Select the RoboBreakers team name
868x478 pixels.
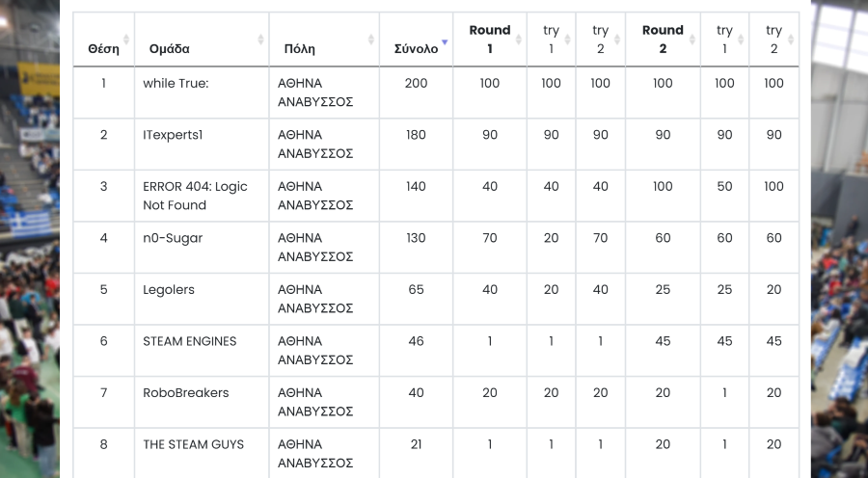click(186, 393)
